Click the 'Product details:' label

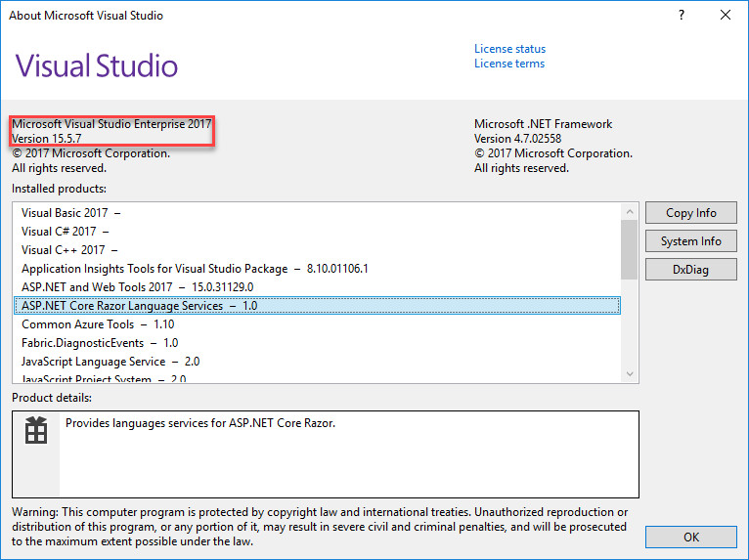[x=52, y=398]
